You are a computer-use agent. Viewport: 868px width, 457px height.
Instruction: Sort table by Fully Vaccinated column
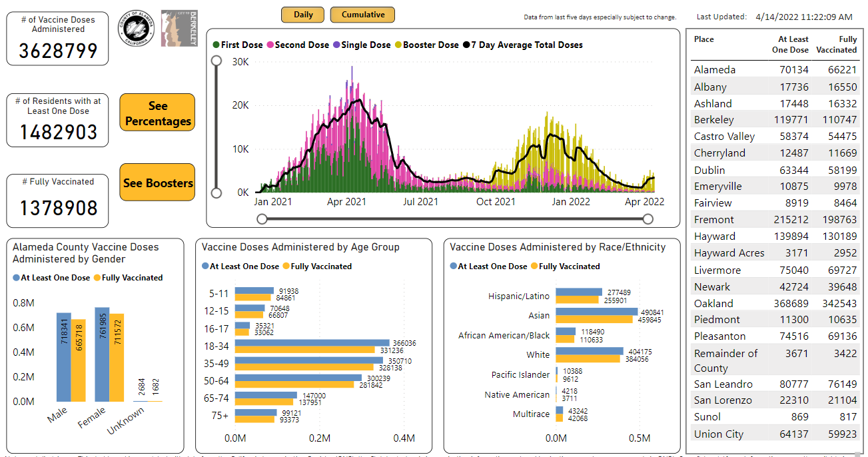pyautogui.click(x=838, y=45)
